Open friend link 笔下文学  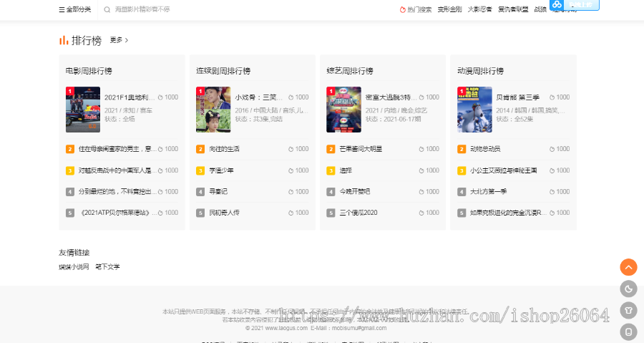click(107, 267)
